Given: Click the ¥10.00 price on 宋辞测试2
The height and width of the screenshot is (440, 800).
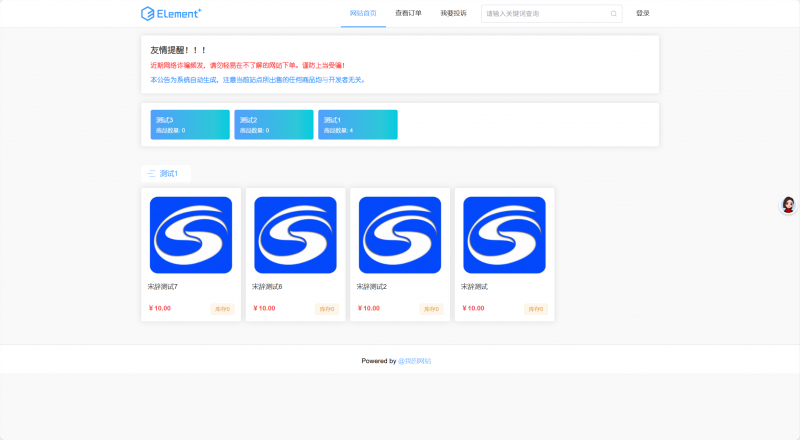Looking at the screenshot, I should tap(368, 309).
